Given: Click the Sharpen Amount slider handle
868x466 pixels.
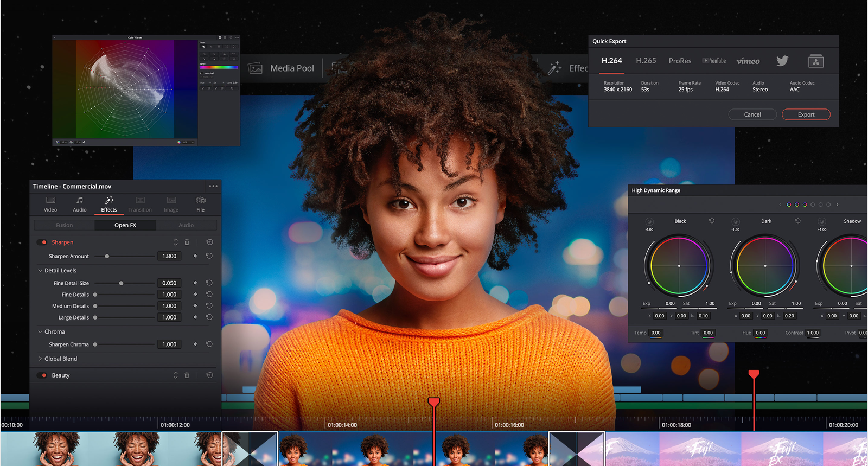Looking at the screenshot, I should coord(107,256).
